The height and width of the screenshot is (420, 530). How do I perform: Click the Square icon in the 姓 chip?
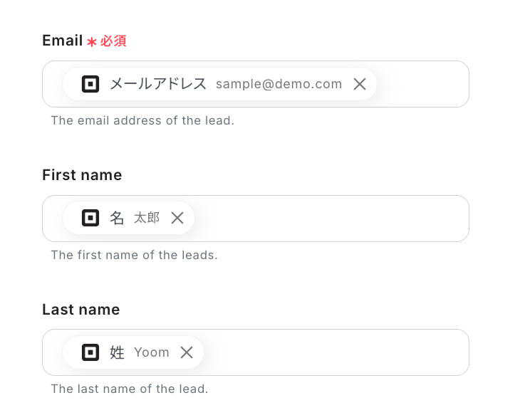(x=90, y=352)
